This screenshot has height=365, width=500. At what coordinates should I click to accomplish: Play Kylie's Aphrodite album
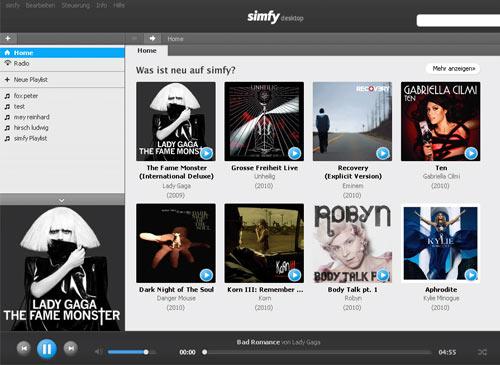[471, 275]
